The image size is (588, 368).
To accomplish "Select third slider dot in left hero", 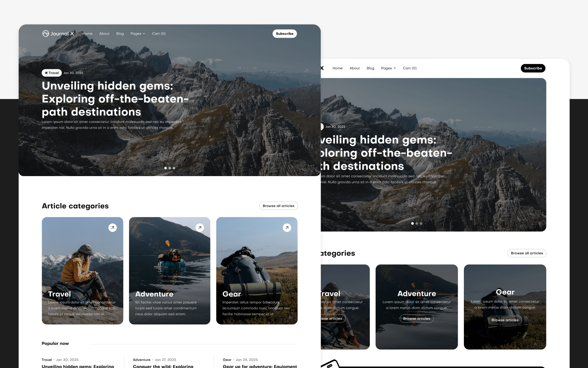I will (174, 168).
